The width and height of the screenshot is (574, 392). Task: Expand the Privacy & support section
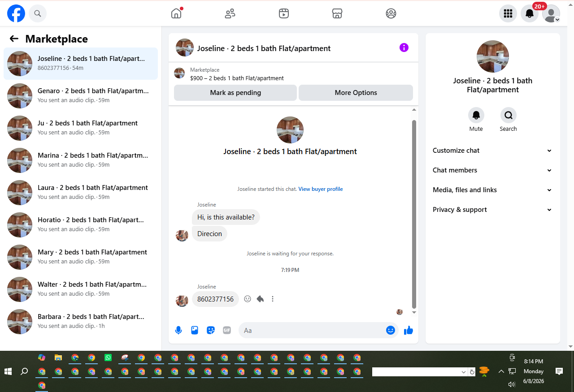click(x=492, y=210)
